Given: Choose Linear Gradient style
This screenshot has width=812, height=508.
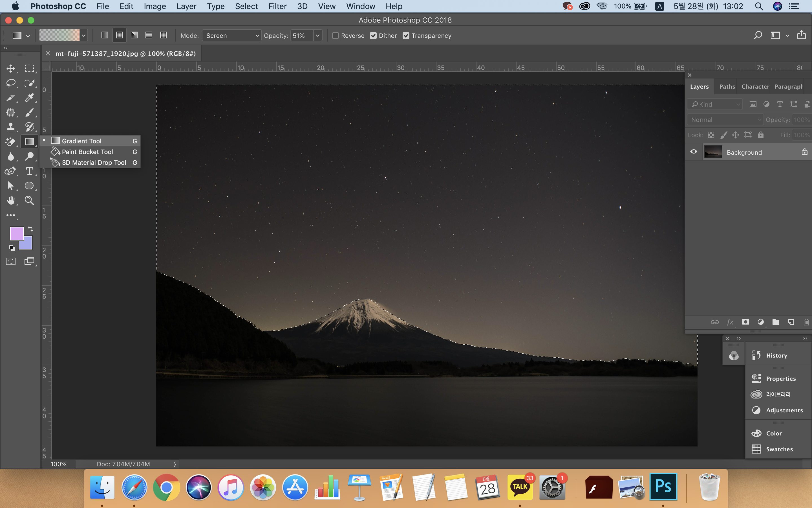Looking at the screenshot, I should click(105, 35).
